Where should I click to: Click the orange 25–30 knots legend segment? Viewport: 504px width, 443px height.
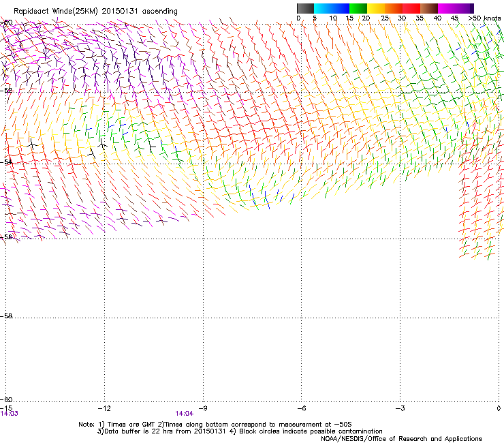pyautogui.click(x=394, y=8)
